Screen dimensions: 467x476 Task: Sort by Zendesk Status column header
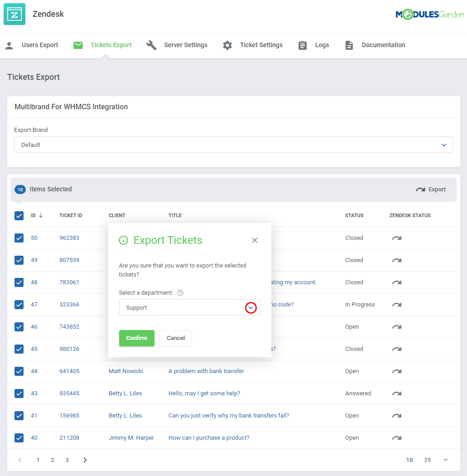point(410,215)
